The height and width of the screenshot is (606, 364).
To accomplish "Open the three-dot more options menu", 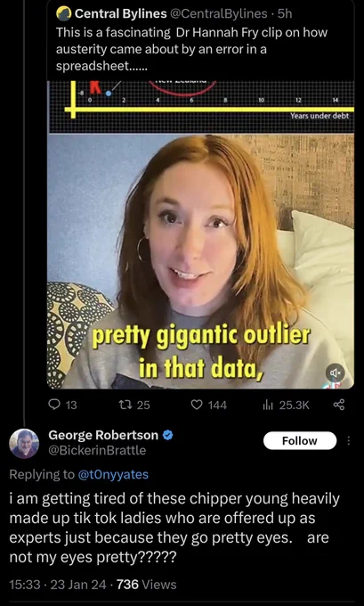I will click(349, 440).
